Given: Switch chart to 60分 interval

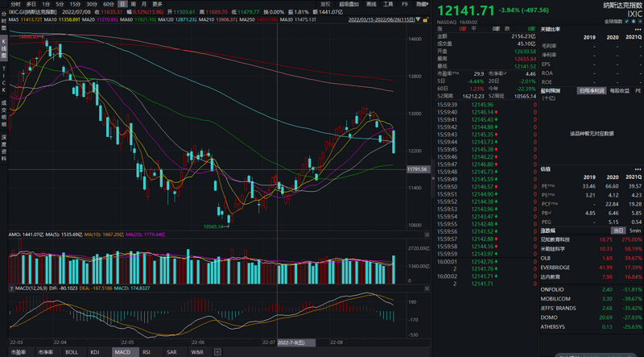Looking at the screenshot, I should [x=109, y=4].
